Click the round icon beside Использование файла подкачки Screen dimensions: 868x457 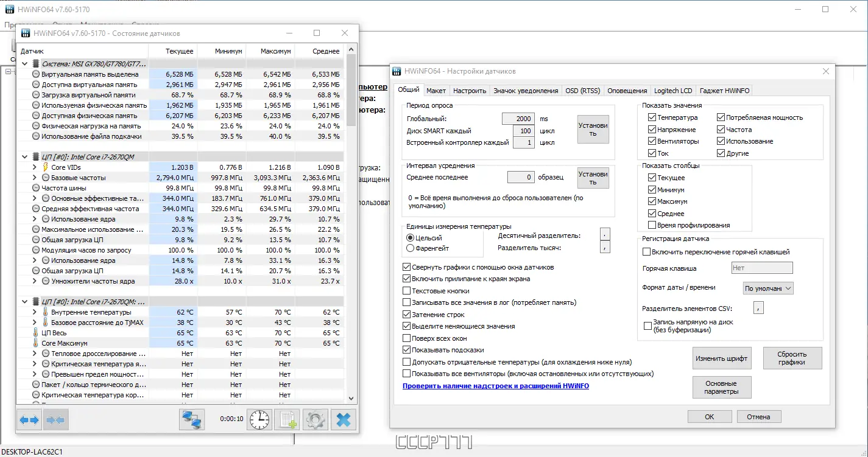pos(36,136)
